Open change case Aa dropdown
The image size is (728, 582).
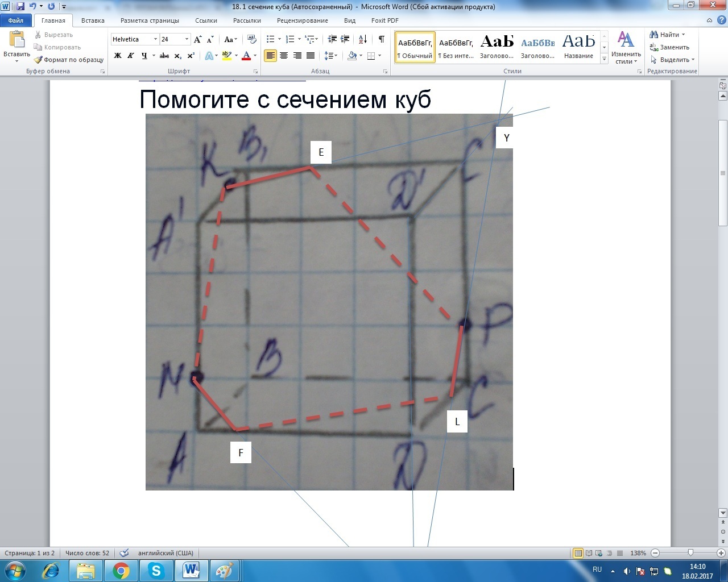tap(230, 39)
